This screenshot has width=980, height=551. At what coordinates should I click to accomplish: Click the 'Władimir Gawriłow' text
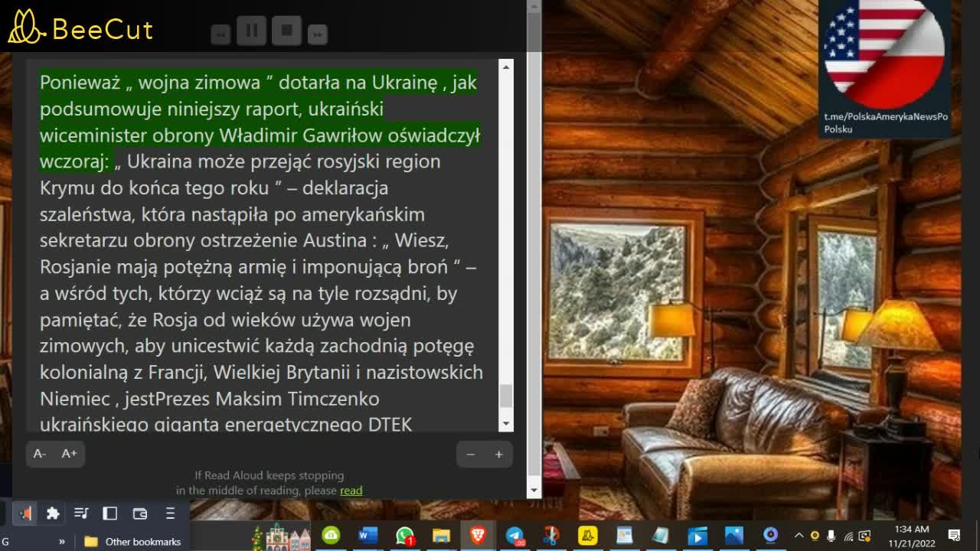(302, 135)
